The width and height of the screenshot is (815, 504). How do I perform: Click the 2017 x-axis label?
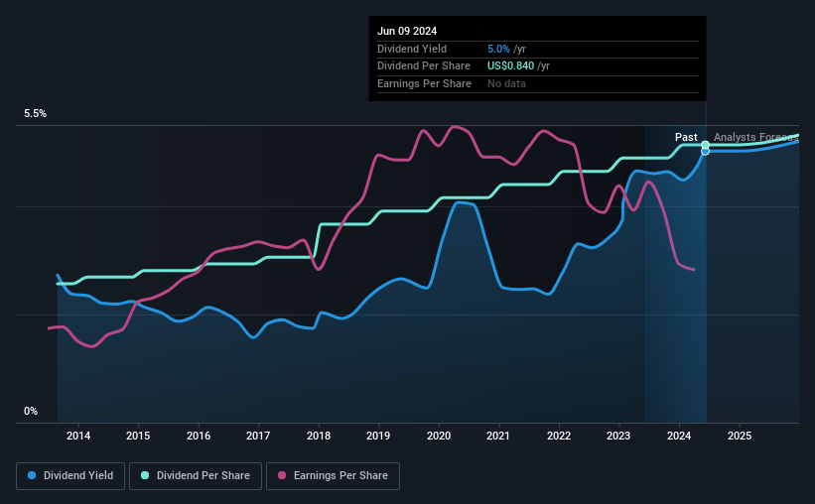(258, 436)
